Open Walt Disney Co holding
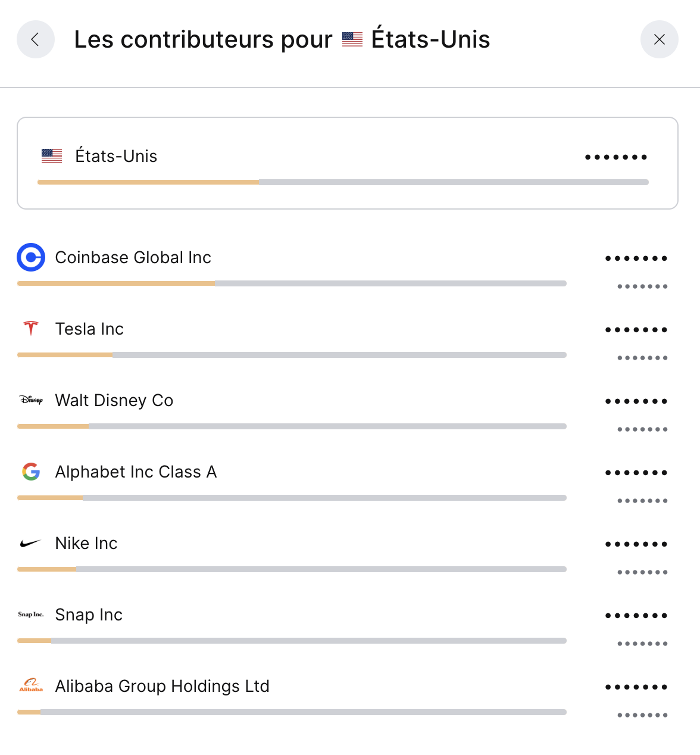Screen dimensions: 700x755 coord(114,400)
